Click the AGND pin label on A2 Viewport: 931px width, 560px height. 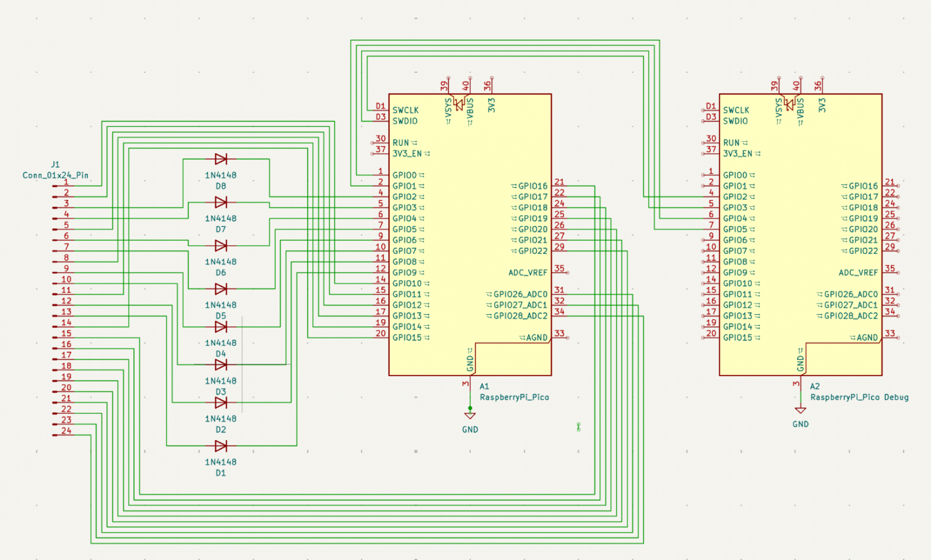click(x=868, y=338)
